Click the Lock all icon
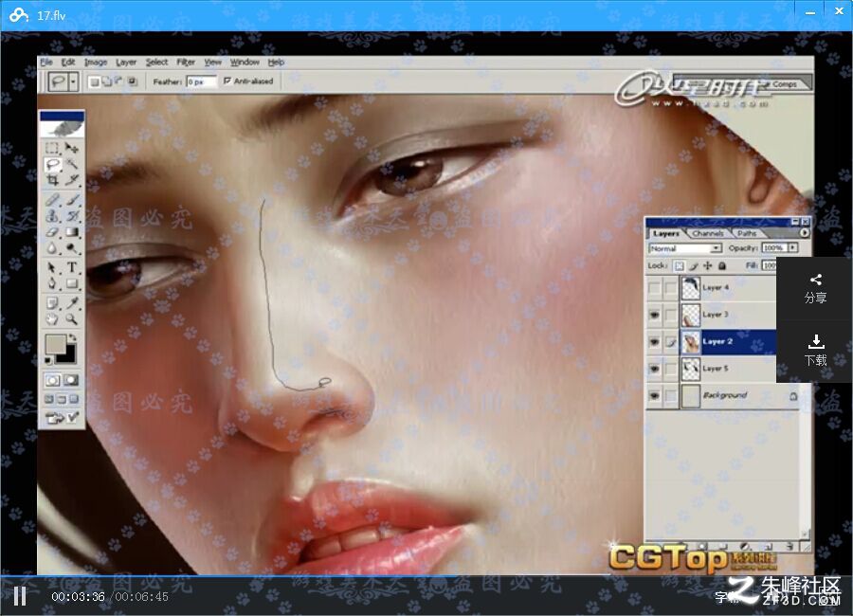 [722, 265]
